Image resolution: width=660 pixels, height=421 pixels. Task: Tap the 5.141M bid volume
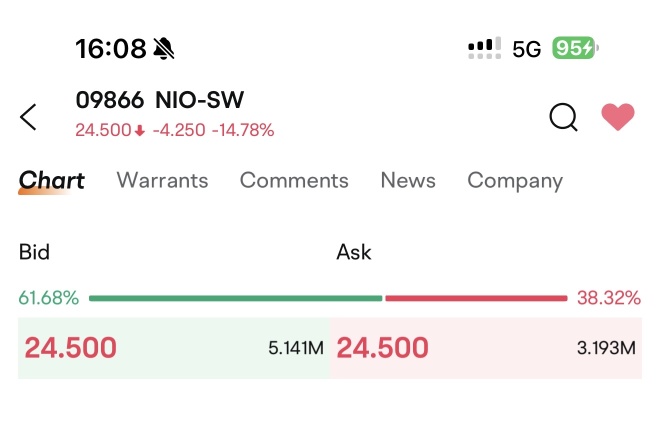pos(296,349)
